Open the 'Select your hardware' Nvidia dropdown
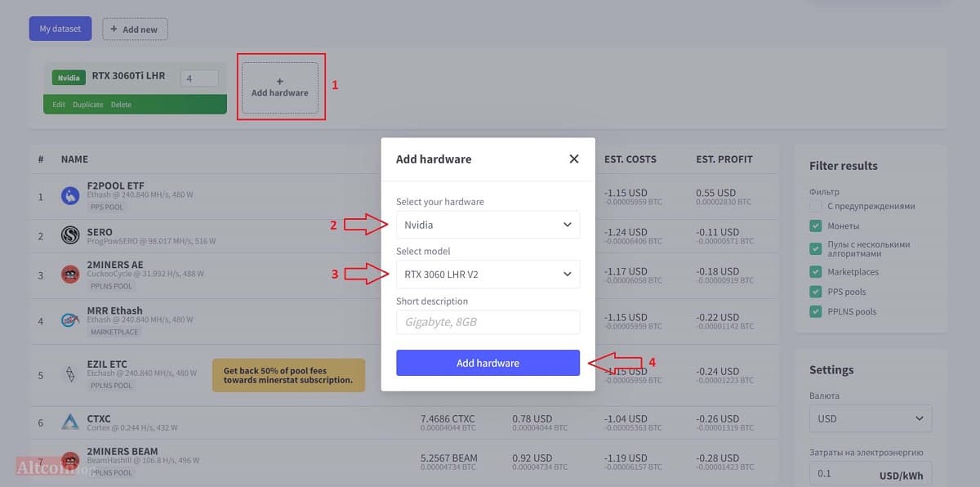Image resolution: width=980 pixels, height=487 pixels. [x=488, y=225]
